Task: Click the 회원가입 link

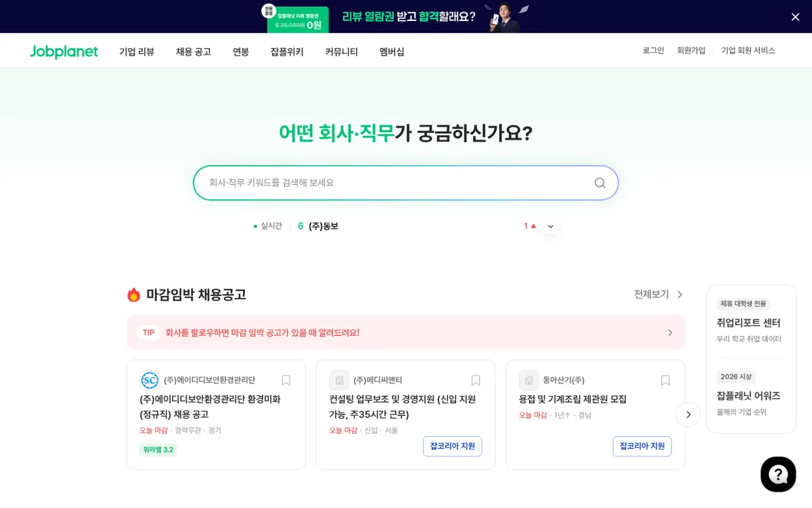Action: tap(692, 51)
